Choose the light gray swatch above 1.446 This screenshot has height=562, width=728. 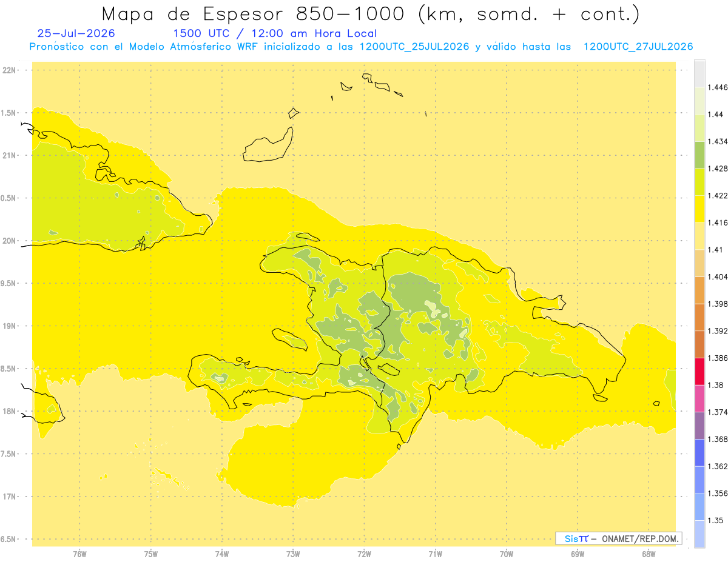tap(699, 74)
